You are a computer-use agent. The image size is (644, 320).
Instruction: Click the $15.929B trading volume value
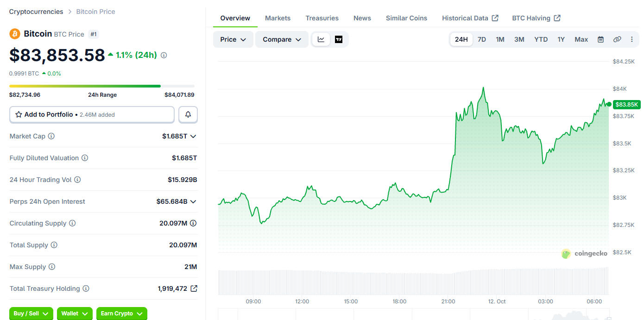[183, 180]
